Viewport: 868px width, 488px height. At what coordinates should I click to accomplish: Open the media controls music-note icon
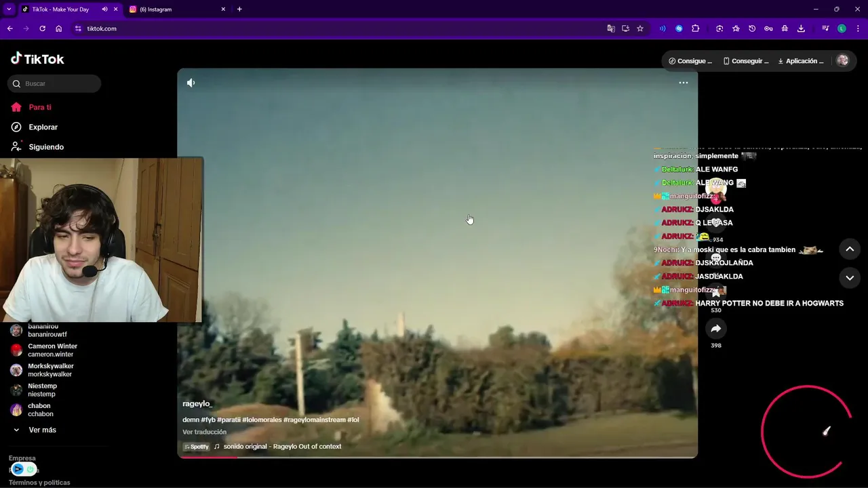[x=825, y=28]
